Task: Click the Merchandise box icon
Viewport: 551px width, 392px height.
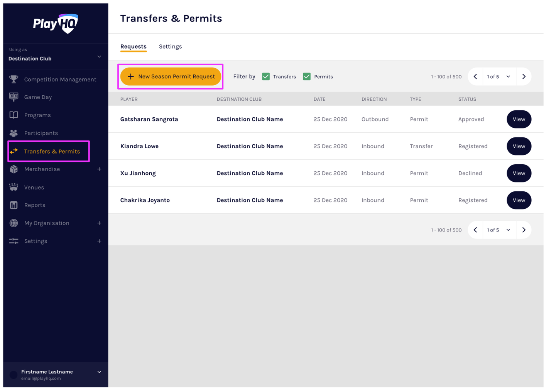Action: click(x=14, y=169)
